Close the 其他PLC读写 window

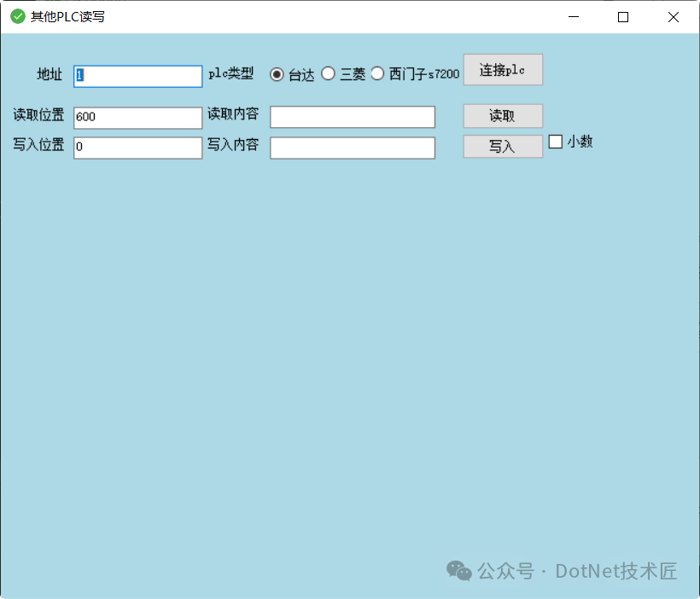point(674,17)
